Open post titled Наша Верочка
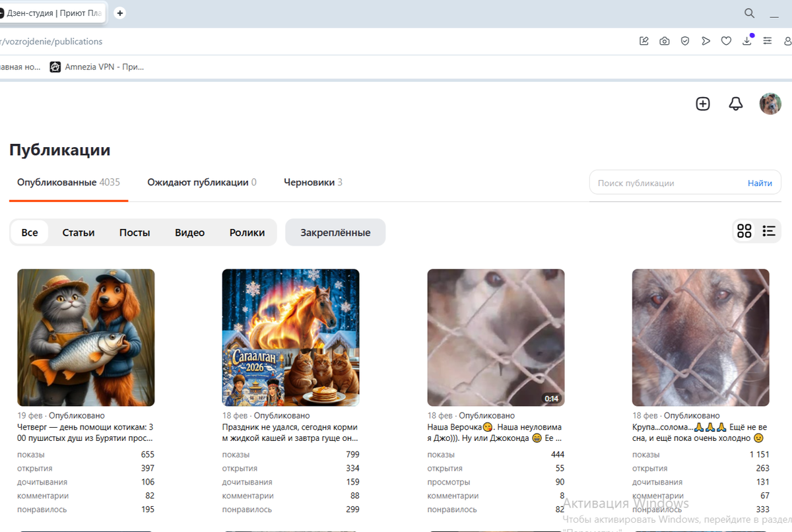Viewport: 792px width, 532px height. point(496,432)
